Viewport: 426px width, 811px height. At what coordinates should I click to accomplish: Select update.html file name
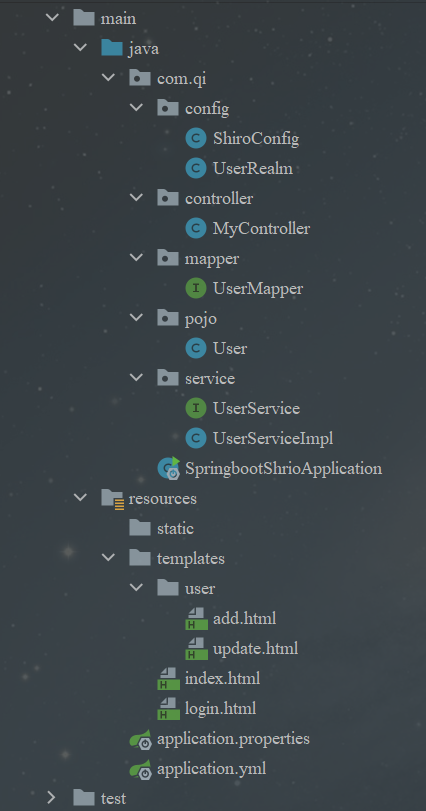[255, 649]
